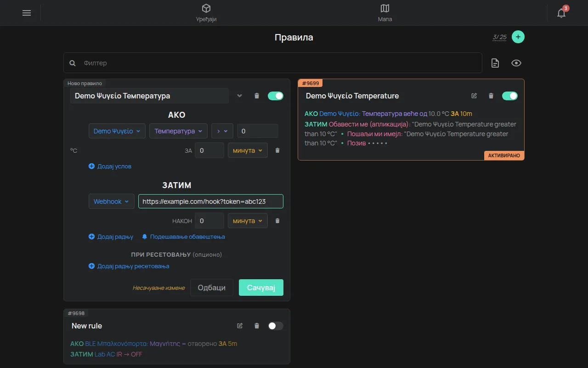This screenshot has width=588, height=368.
Task: Delete the Demo Ψυγείο Temperature rule
Action: click(491, 96)
